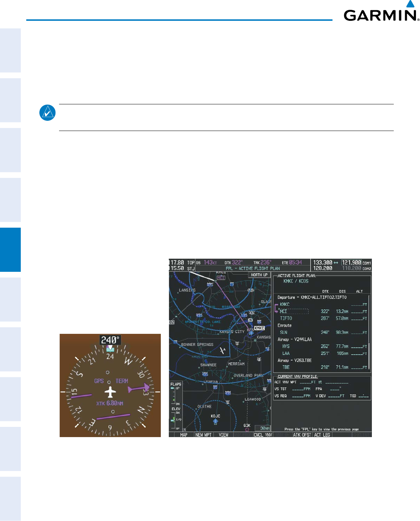Viewport: 420px width, 521px height.
Task: Click the Airway V244.LAA header
Action: (x=295, y=339)
